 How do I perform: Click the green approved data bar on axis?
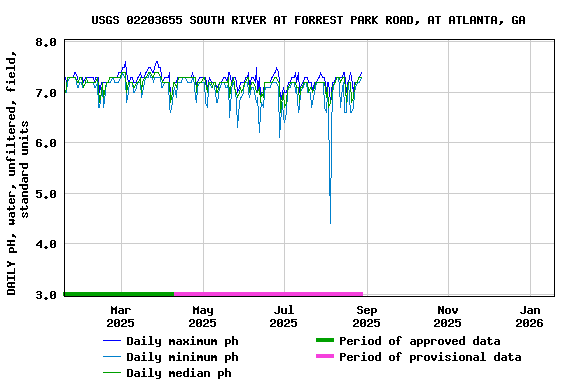(x=119, y=294)
